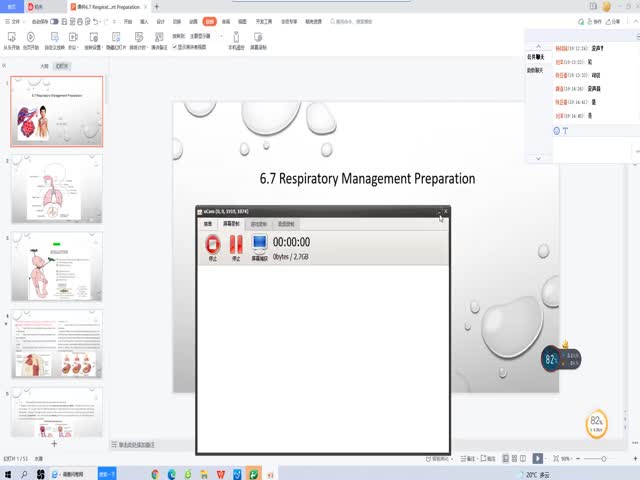Click the hide slide icon in ribbon
640x480 pixels.
[116, 38]
